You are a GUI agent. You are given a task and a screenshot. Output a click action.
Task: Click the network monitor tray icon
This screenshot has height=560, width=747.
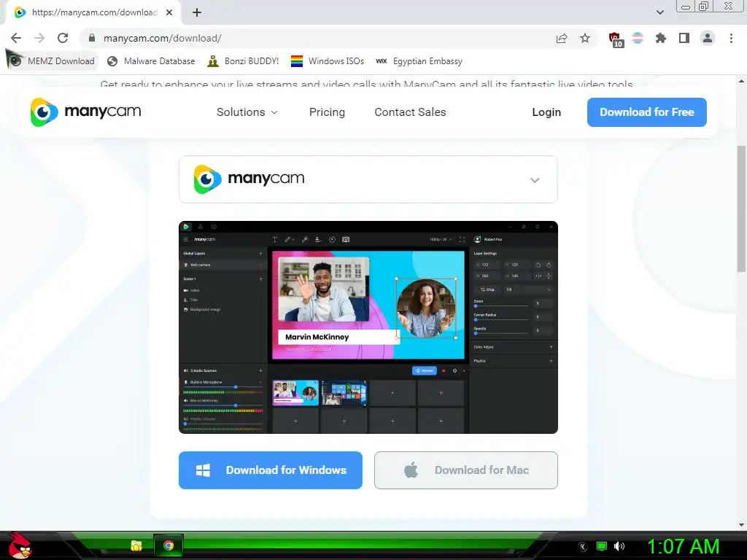click(x=602, y=546)
